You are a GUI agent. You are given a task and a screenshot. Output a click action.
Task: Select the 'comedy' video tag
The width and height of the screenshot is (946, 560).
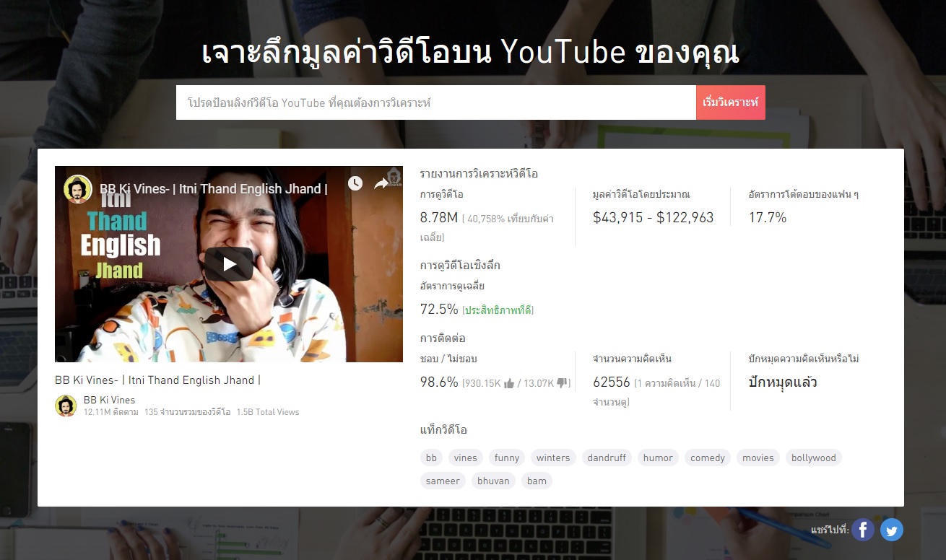point(707,458)
